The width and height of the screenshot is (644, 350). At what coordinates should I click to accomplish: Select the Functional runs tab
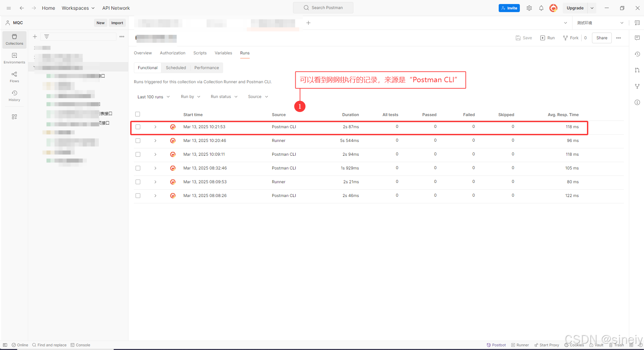148,68
